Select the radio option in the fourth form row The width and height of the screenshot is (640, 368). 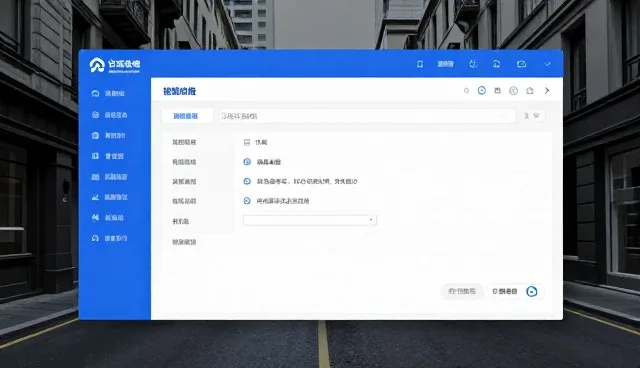coord(247,201)
